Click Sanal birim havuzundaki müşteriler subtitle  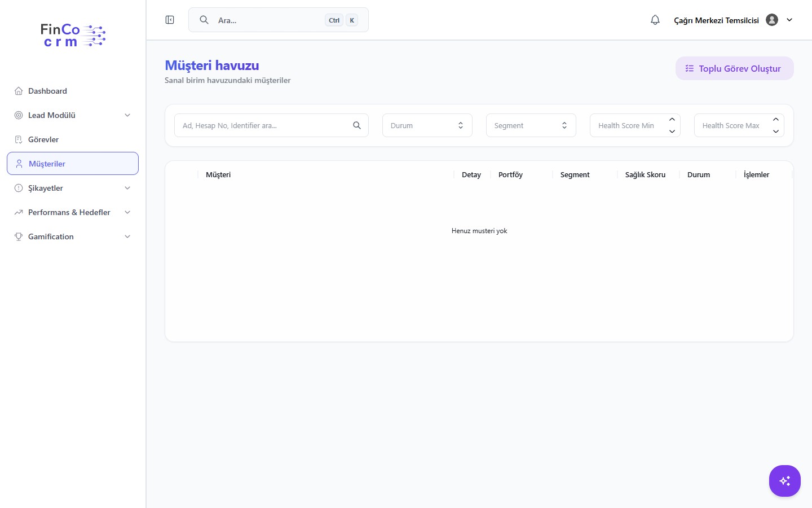click(228, 80)
